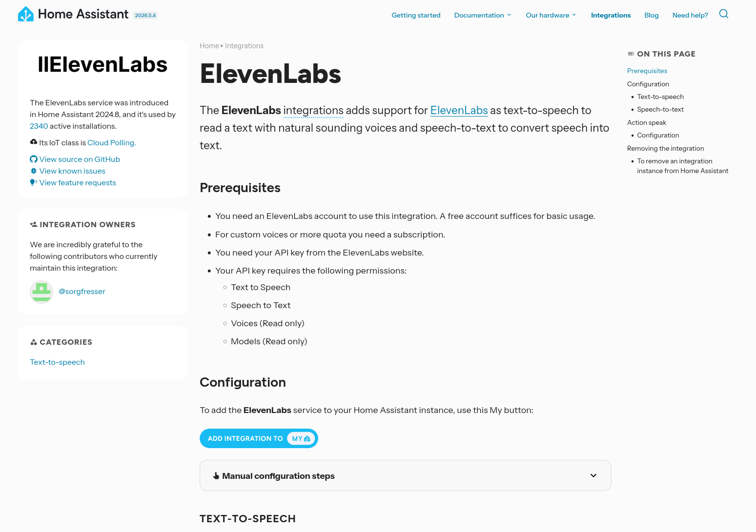The image size is (756, 532).
Task: Click the 2340 active installations link
Action: (x=39, y=126)
